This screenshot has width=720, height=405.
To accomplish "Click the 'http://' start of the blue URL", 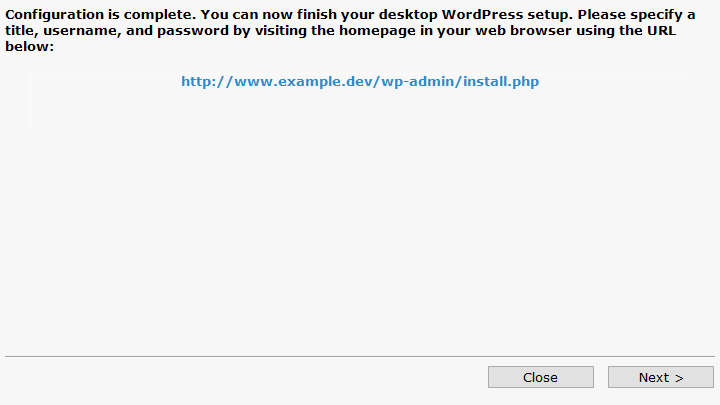I will [207, 82].
